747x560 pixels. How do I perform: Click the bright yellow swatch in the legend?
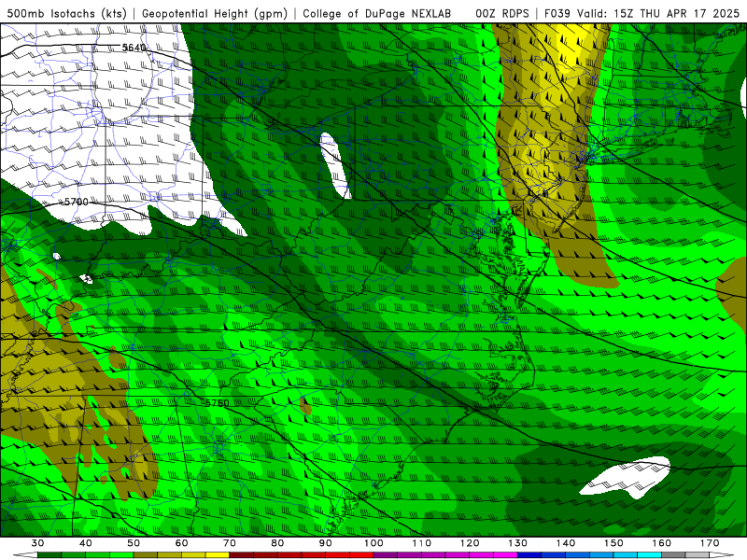[218, 555]
